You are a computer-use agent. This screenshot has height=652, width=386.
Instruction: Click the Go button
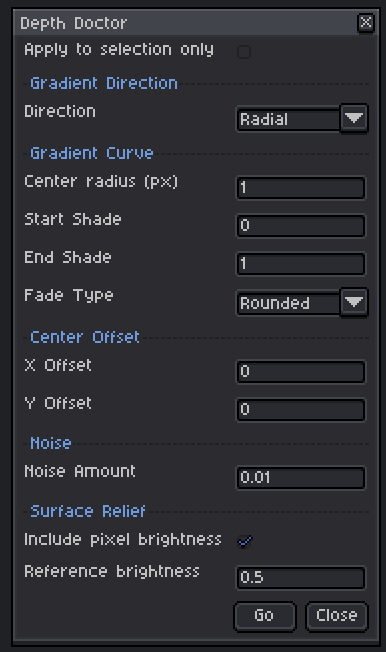pos(265,615)
